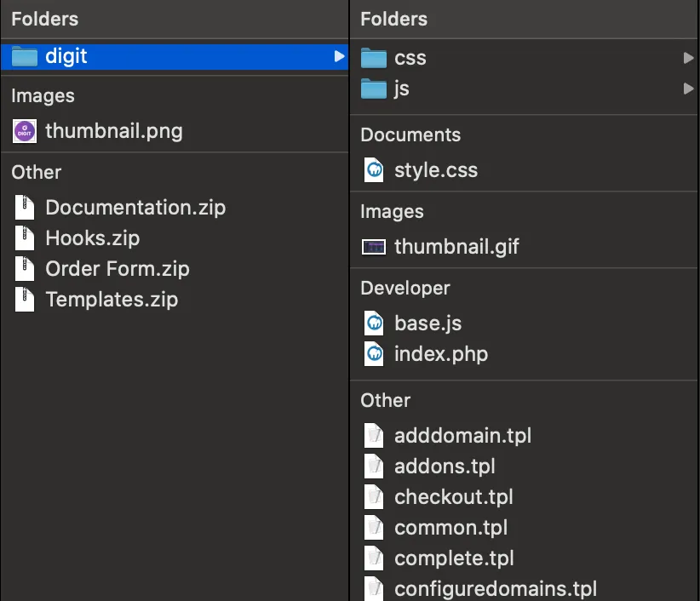Expand the css folder arrow
The image size is (700, 601).
tap(688, 58)
